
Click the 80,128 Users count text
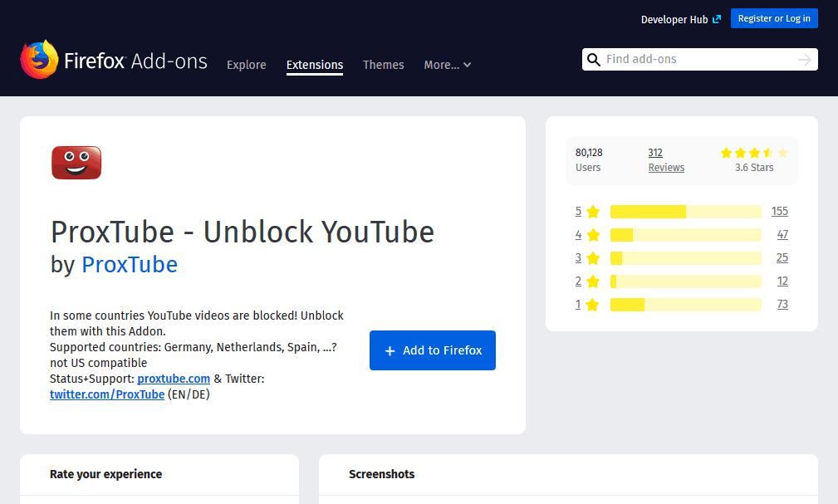[589, 159]
